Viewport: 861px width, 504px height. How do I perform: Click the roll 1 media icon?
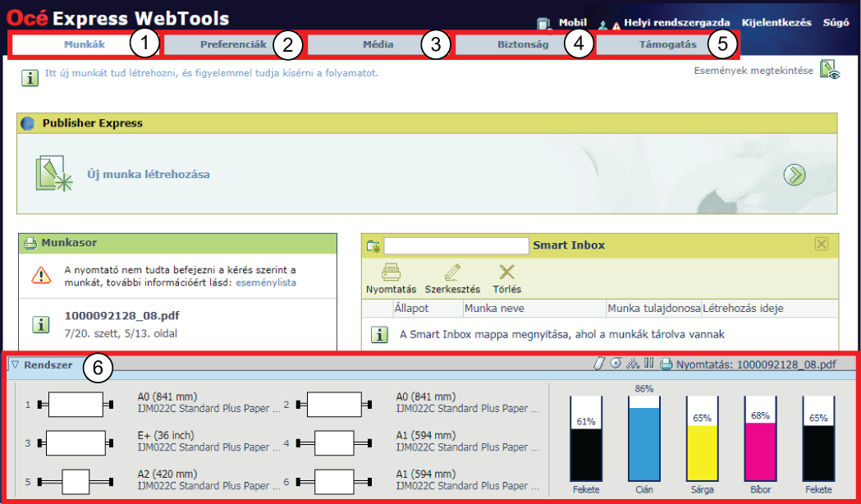point(76,405)
